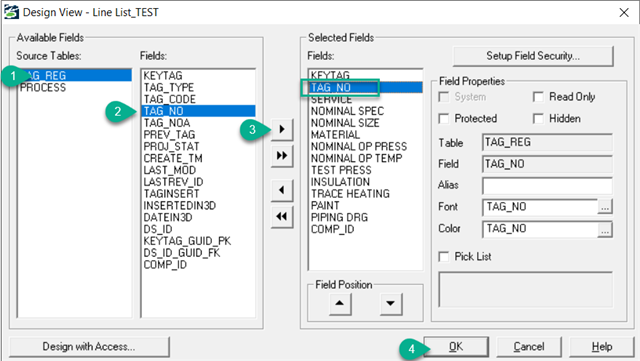Add all fields with double right arrow
This screenshot has width=640, height=361.
pyautogui.click(x=282, y=156)
